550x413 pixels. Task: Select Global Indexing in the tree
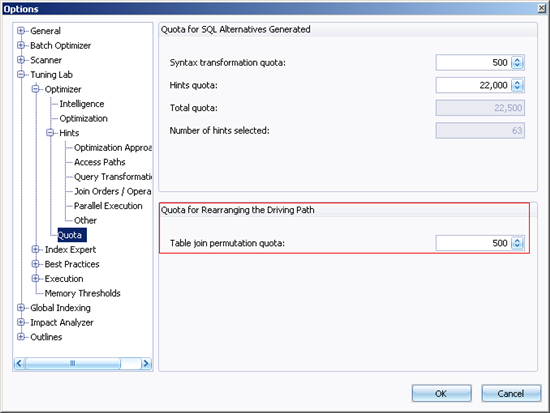tap(60, 308)
